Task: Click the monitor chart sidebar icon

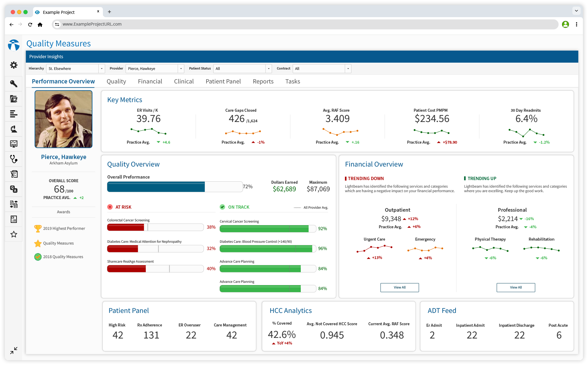Action: (14, 144)
